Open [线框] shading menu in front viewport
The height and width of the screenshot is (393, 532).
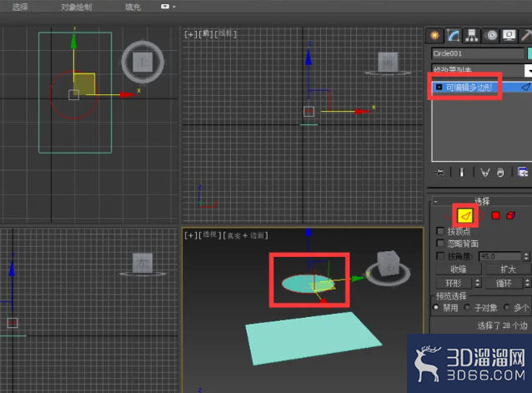tap(225, 33)
